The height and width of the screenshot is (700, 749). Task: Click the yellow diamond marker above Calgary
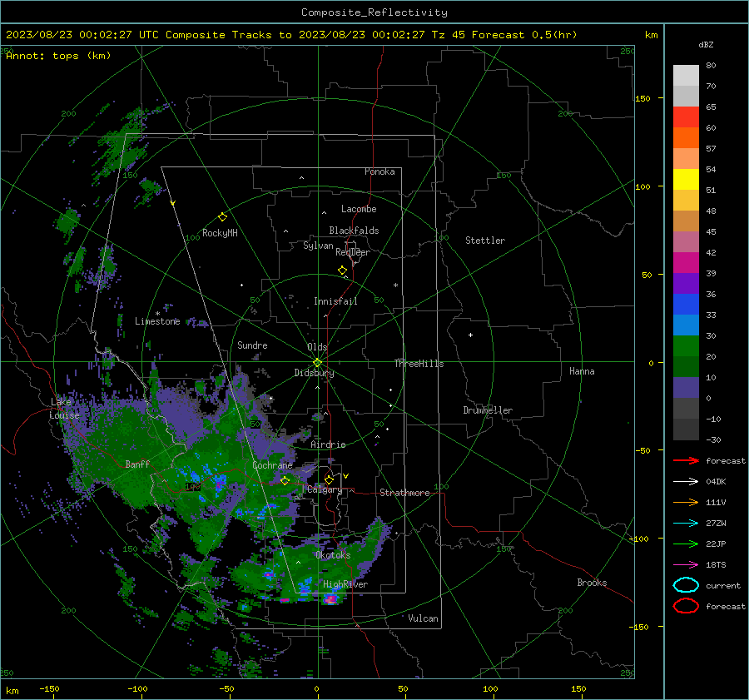[x=329, y=479]
